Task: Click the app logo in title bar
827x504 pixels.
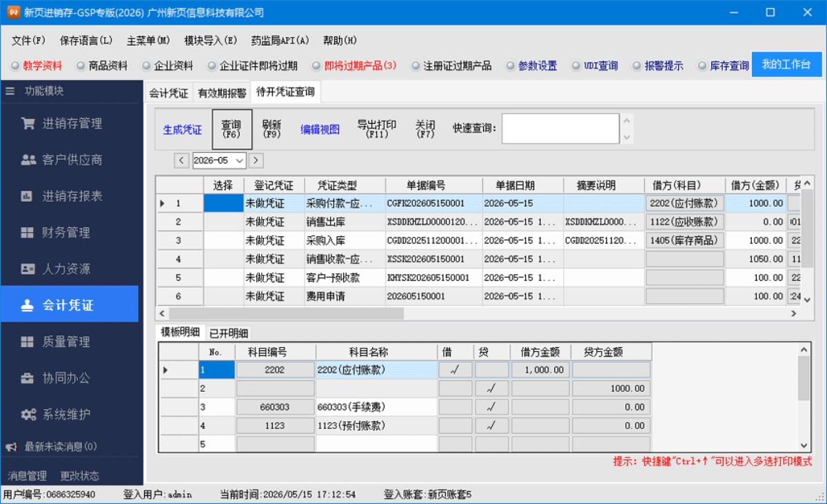Action: 12,12
